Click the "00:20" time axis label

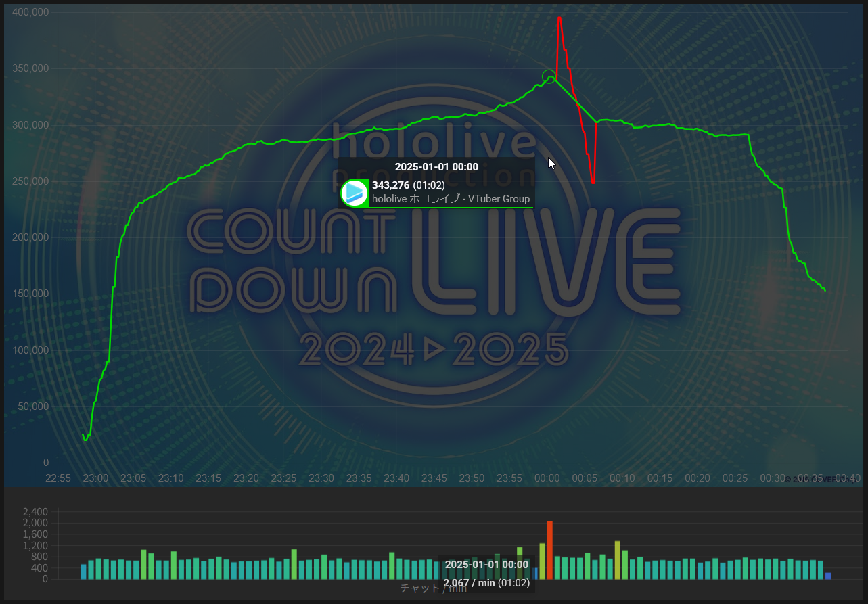[x=698, y=478]
